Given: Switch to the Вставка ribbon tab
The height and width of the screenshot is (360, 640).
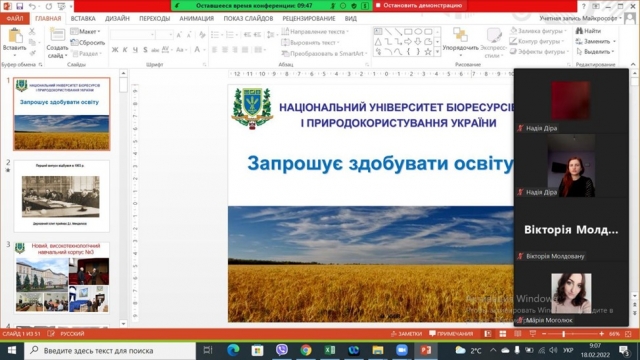Looking at the screenshot, I should pos(83,18).
